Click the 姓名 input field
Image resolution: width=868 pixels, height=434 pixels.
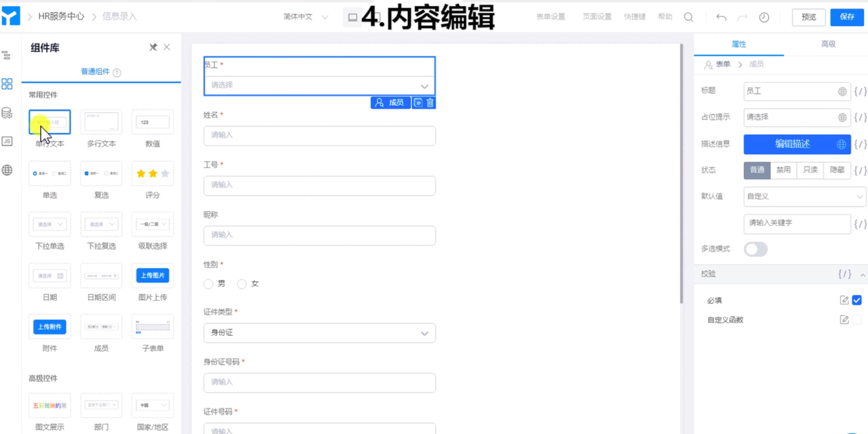tap(319, 136)
